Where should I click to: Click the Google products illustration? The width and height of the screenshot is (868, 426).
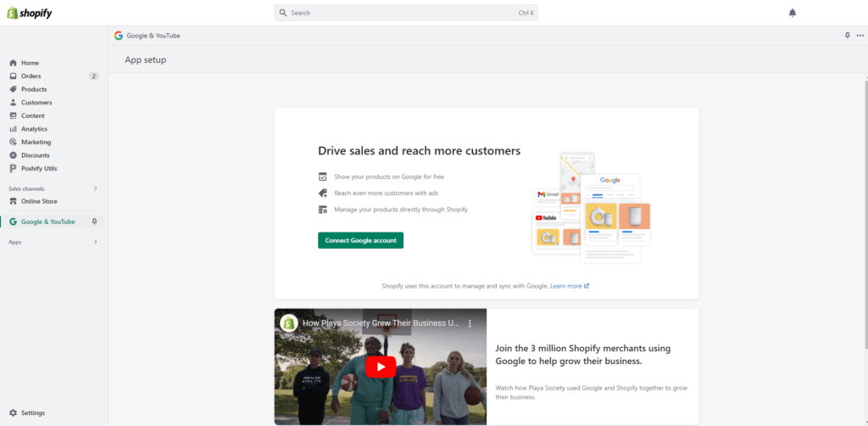pyautogui.click(x=591, y=208)
